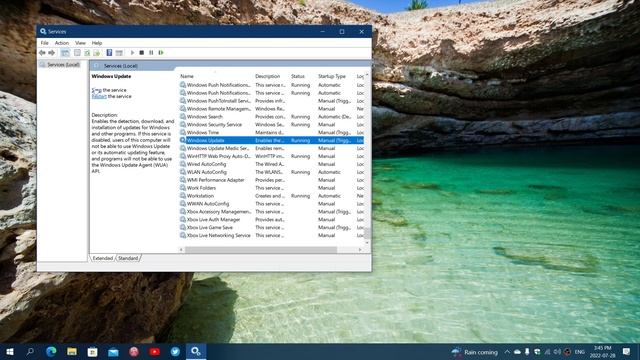Click the Back arrow in the Services toolbar
This screenshot has height=360, width=640.
[42, 53]
